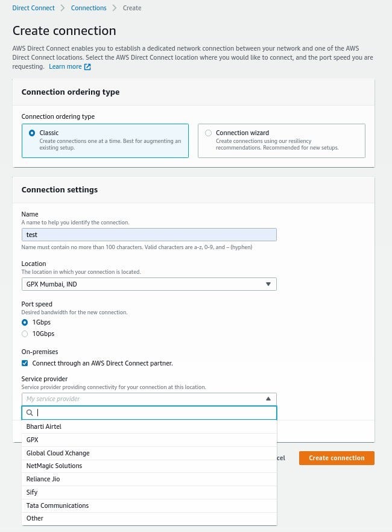The image size is (392, 532).
Task: Navigate to Direct Connect breadcrumb
Action: tap(33, 8)
